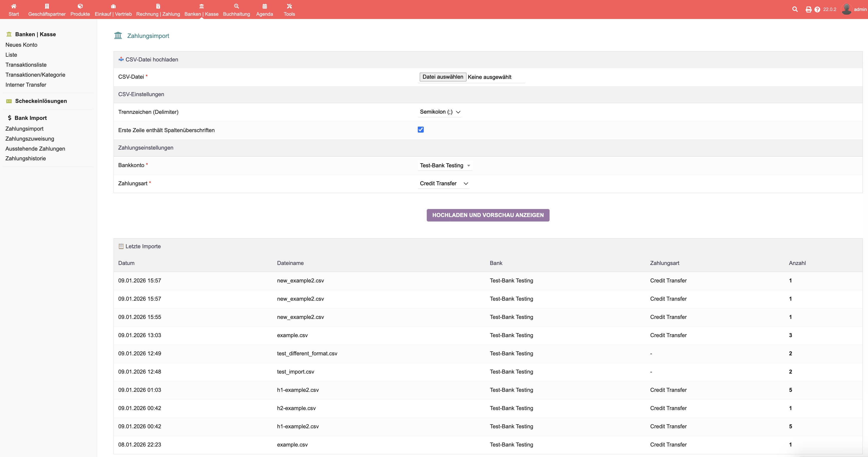Open the Trennzeichen Semikolon dropdown
868x457 pixels.
click(x=439, y=112)
